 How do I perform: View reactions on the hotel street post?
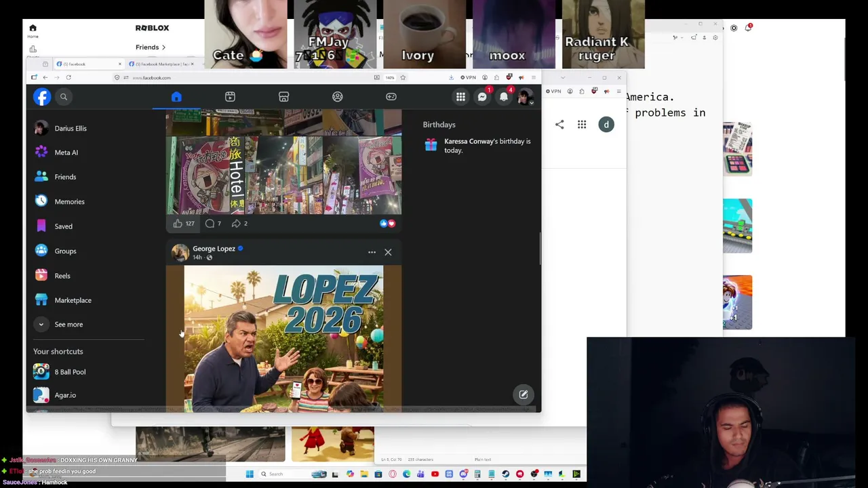(x=387, y=224)
